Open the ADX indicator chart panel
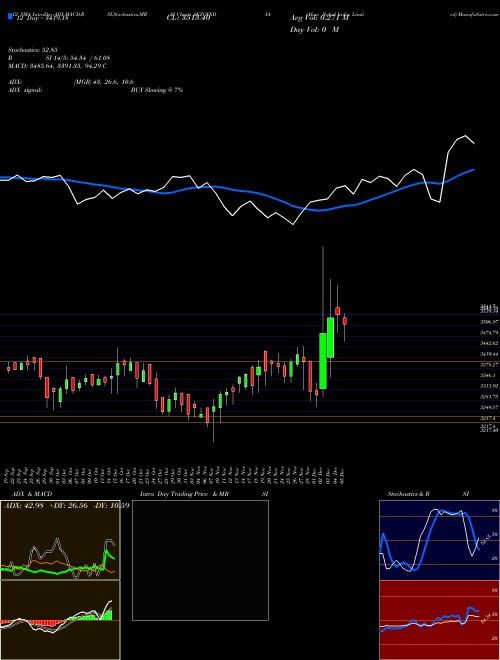Screen dimensions: 500x660 60,540
